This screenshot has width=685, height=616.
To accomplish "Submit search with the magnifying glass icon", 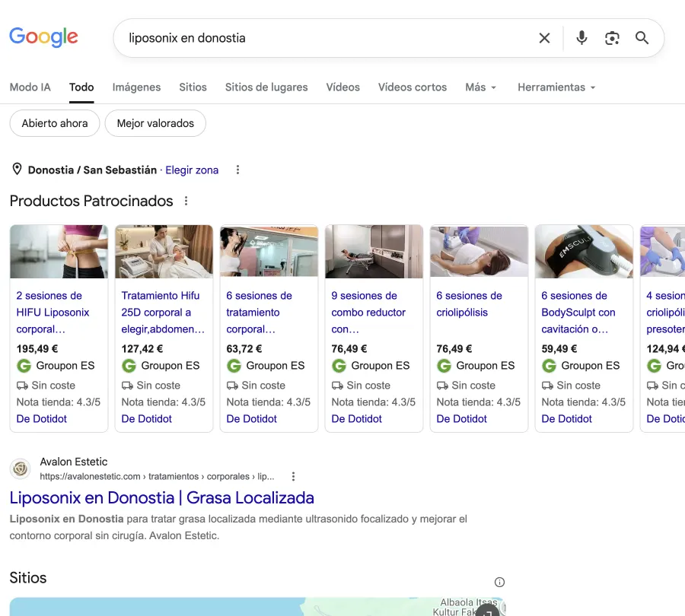I will tap(642, 38).
